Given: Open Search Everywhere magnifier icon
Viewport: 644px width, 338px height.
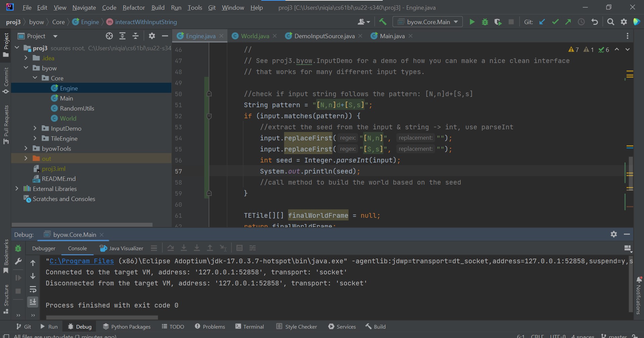Looking at the screenshot, I should pos(611,22).
